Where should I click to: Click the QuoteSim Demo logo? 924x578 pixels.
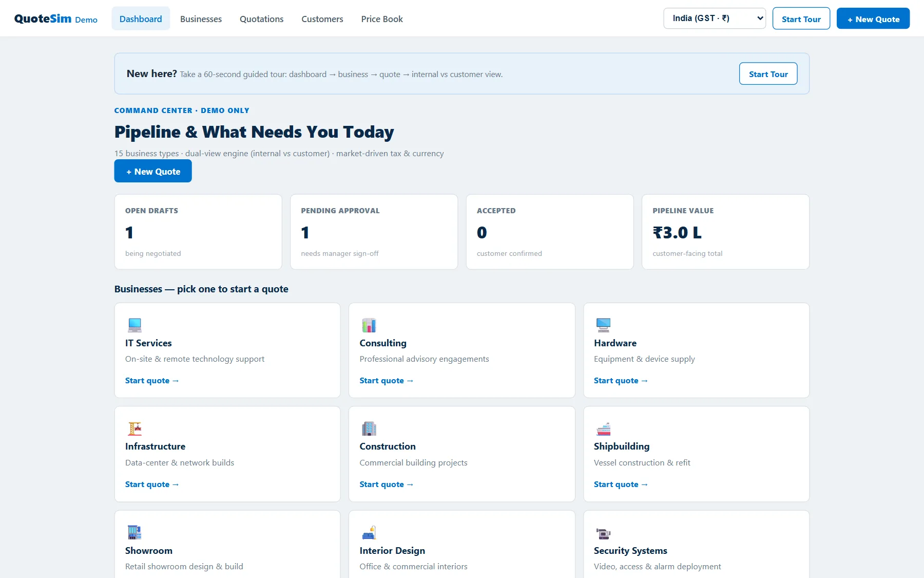pos(55,18)
